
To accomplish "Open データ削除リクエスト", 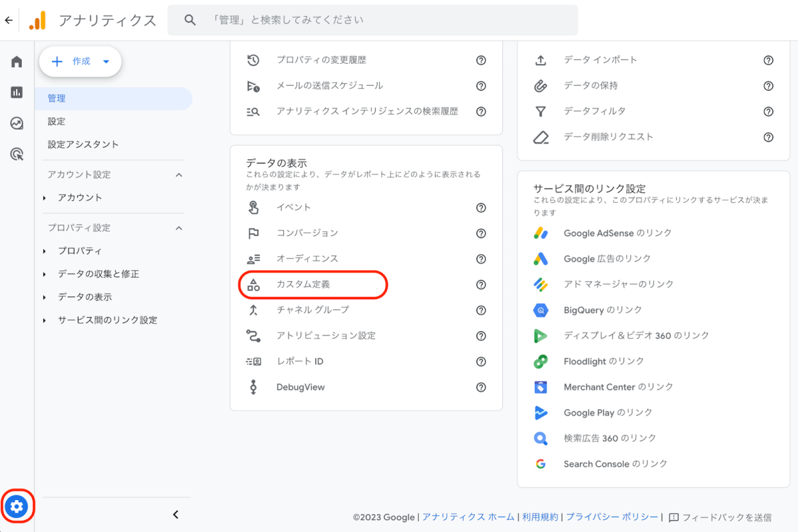I will coord(608,137).
